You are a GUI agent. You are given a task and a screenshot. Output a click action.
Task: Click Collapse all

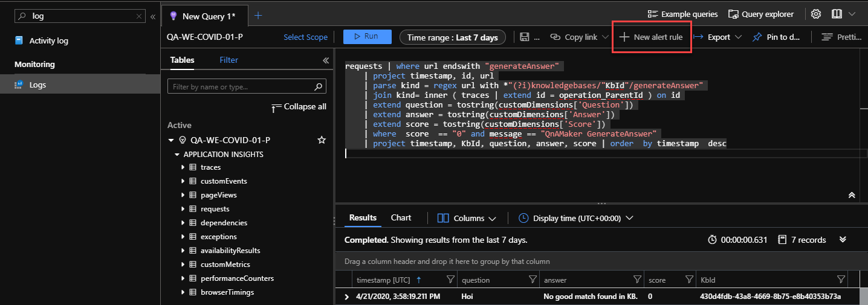[300, 107]
